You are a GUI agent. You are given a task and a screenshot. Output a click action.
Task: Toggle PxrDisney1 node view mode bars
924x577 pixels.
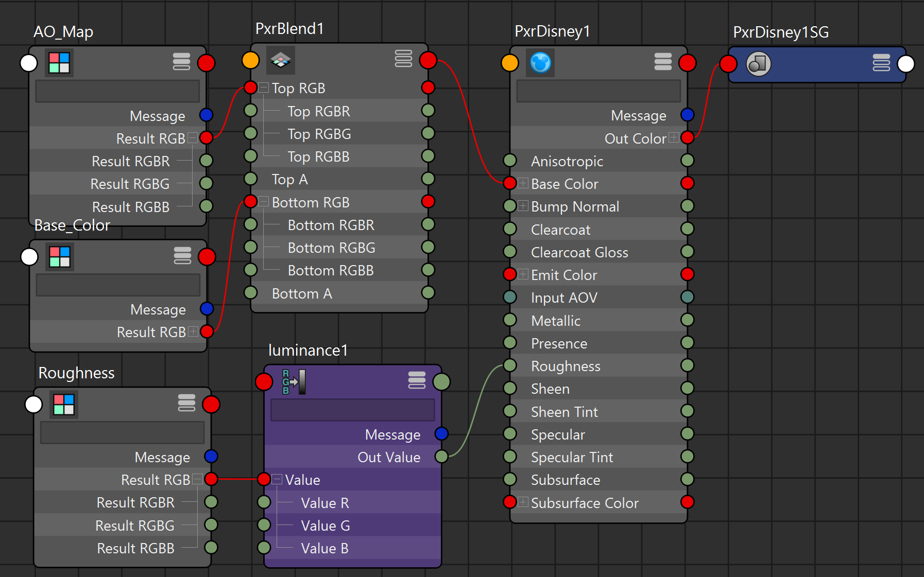(663, 62)
